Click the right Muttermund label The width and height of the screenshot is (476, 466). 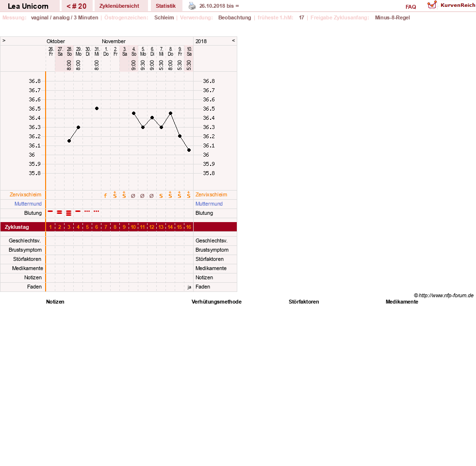tap(209, 204)
